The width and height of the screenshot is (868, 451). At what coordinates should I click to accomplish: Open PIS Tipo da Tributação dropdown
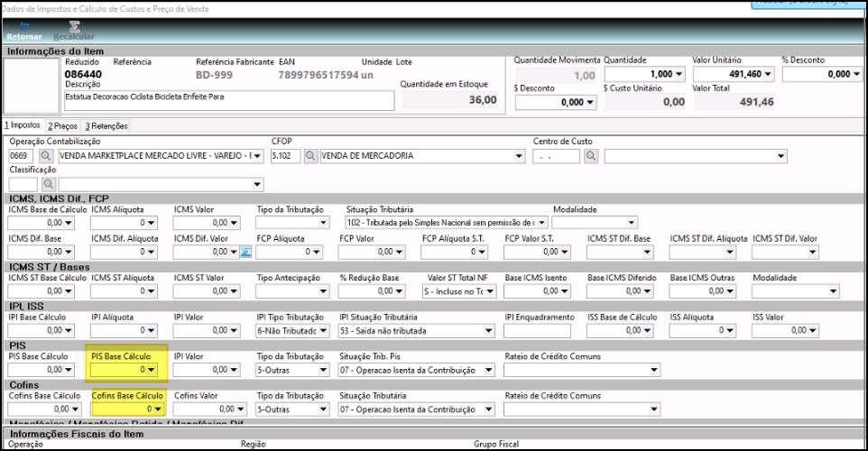coord(323,370)
